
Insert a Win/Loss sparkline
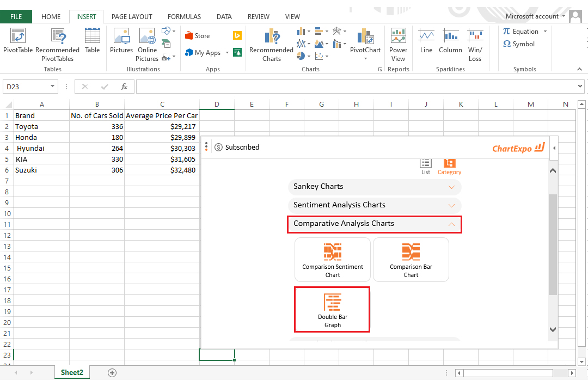[475, 45]
